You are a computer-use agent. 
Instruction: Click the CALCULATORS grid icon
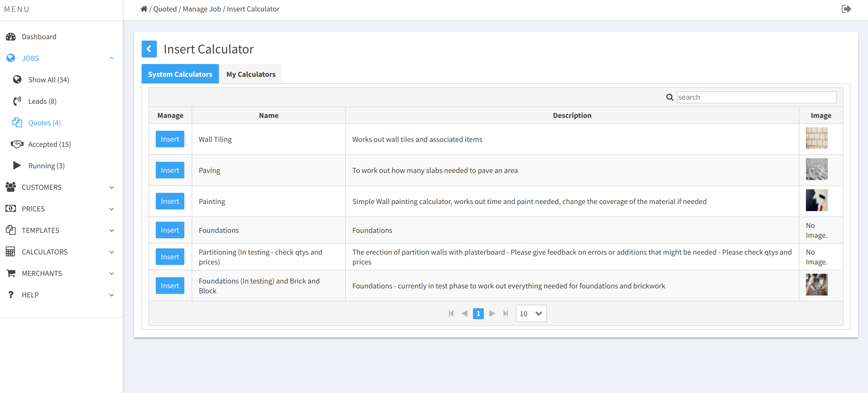[x=11, y=252]
